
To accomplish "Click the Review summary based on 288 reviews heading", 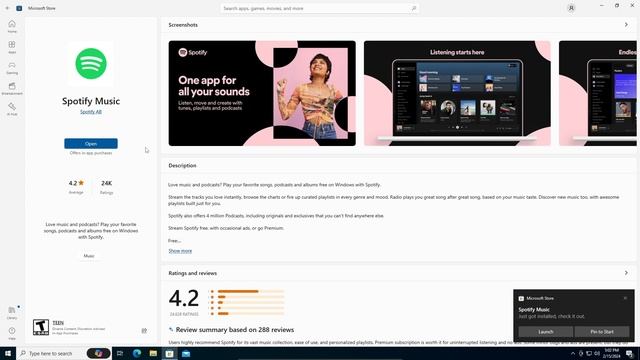I will pos(235,330).
